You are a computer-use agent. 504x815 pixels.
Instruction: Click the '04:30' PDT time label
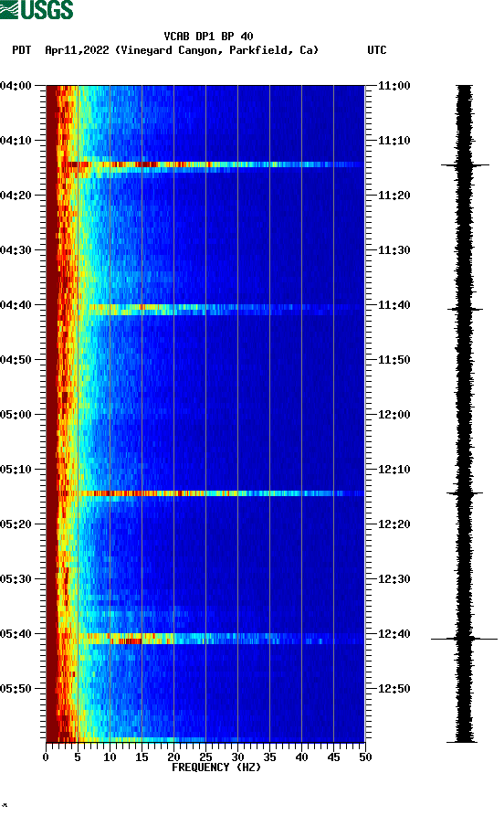[16, 250]
